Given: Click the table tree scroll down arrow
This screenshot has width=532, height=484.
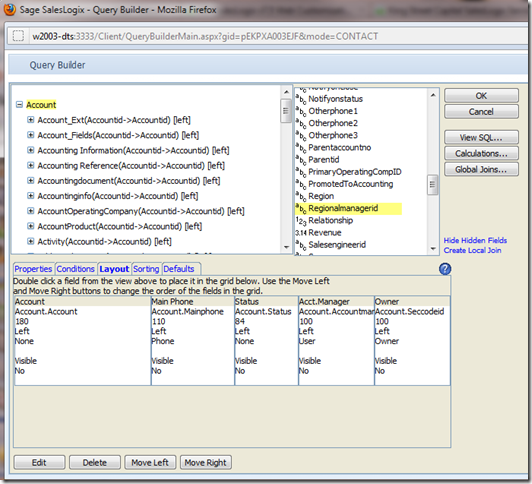Looking at the screenshot, I should 286,247.
